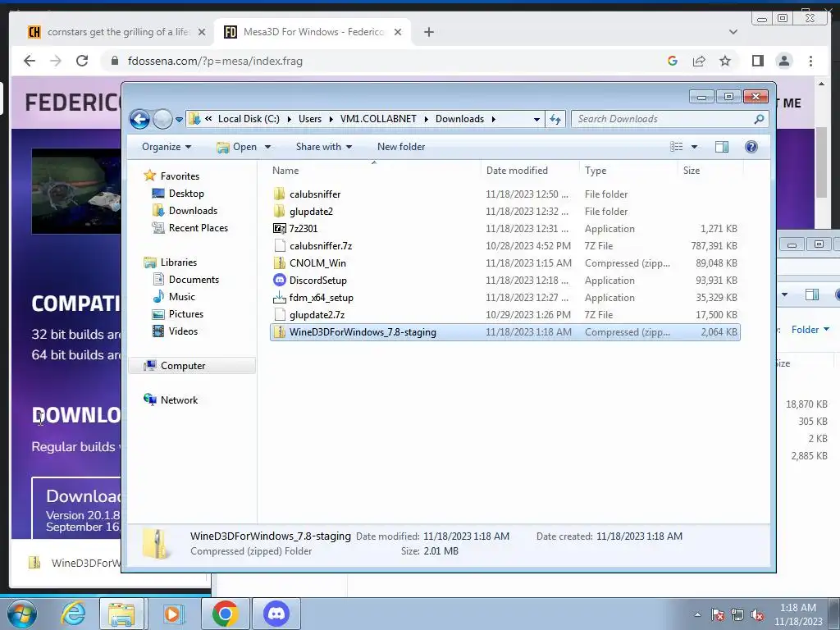Expand the address bar history dropdown
Image resolution: width=840 pixels, height=630 pixels.
536,120
